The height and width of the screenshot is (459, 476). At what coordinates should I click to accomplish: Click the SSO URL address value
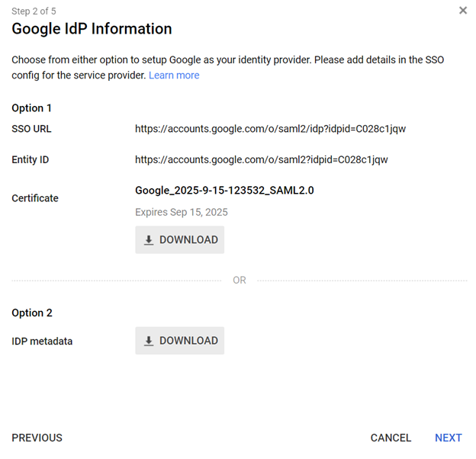270,129
